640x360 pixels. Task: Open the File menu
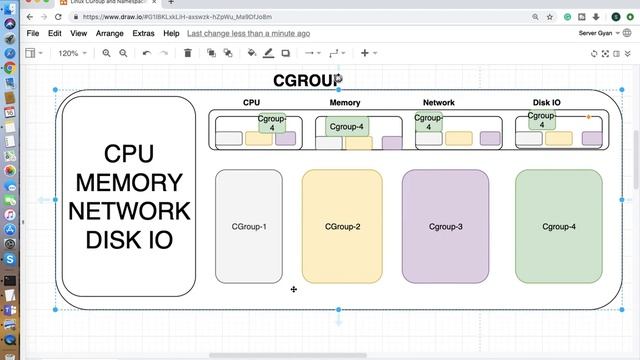pyautogui.click(x=33, y=33)
